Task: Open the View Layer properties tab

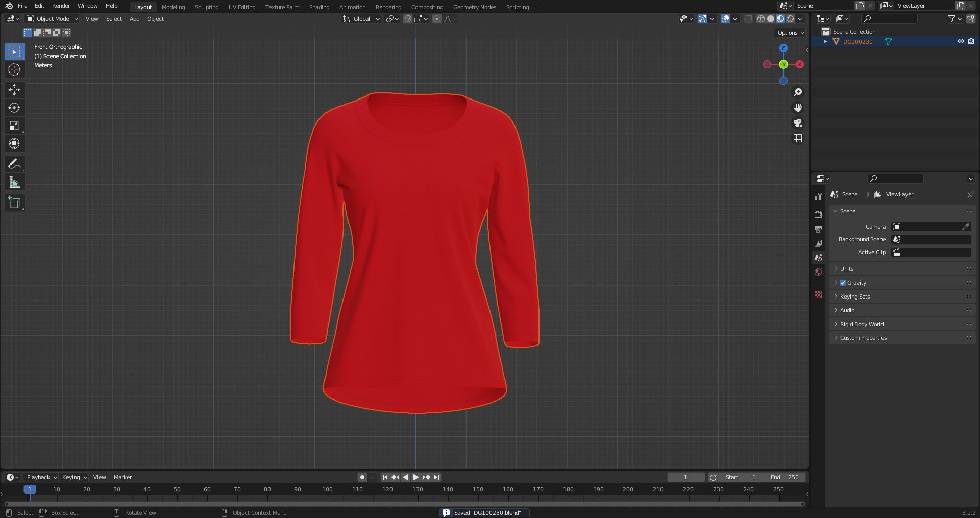Action: [x=818, y=243]
